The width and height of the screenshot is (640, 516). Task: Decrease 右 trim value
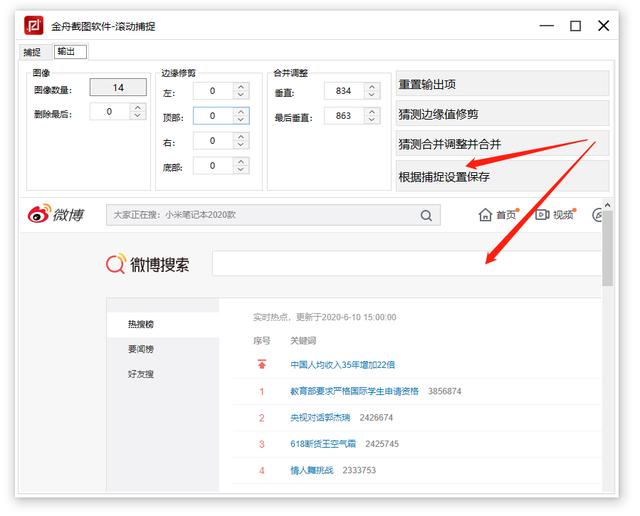point(241,145)
